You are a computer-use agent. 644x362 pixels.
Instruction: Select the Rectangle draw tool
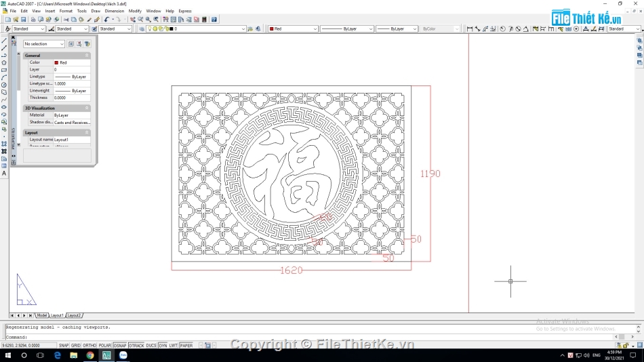coord(4,71)
